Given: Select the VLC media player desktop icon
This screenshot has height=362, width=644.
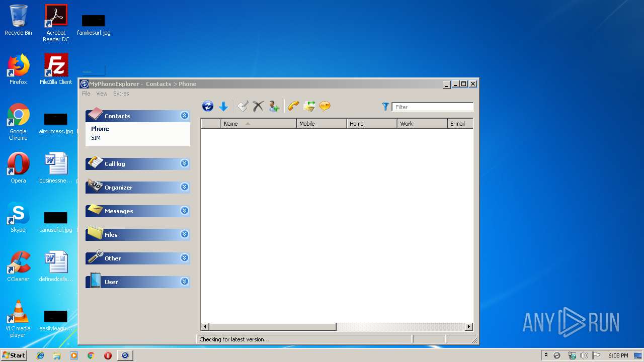Looking at the screenshot, I should (18, 319).
